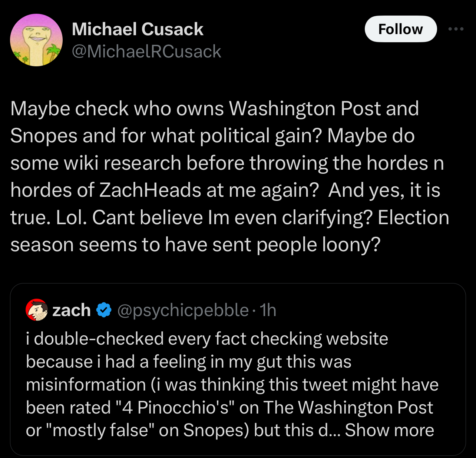The width and height of the screenshot is (476, 458).
Task: Open the three-dot more options menu
Action: [456, 29]
